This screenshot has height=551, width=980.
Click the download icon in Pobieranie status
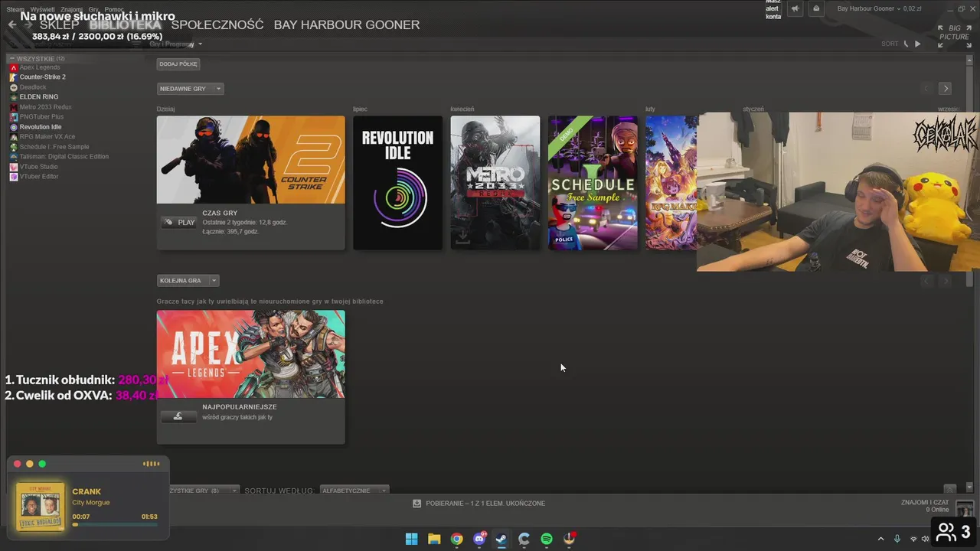(416, 504)
